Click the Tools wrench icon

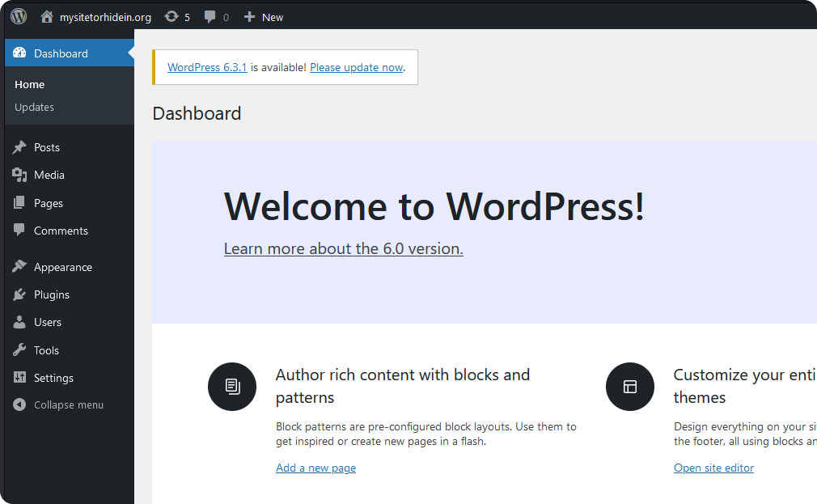(x=19, y=350)
